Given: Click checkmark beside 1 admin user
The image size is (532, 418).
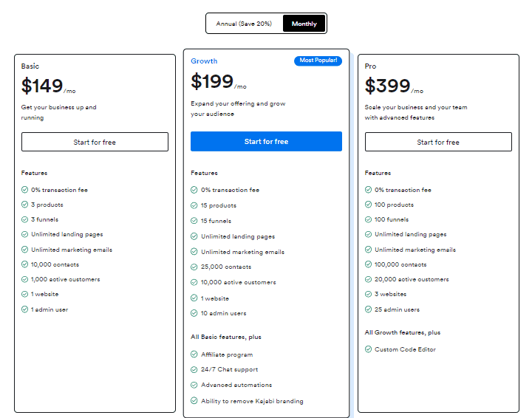Looking at the screenshot, I should click(25, 309).
